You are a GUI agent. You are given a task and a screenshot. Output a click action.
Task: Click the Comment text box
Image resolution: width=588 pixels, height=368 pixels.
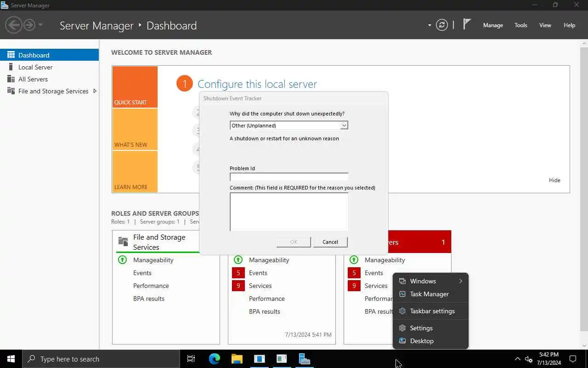(x=289, y=212)
